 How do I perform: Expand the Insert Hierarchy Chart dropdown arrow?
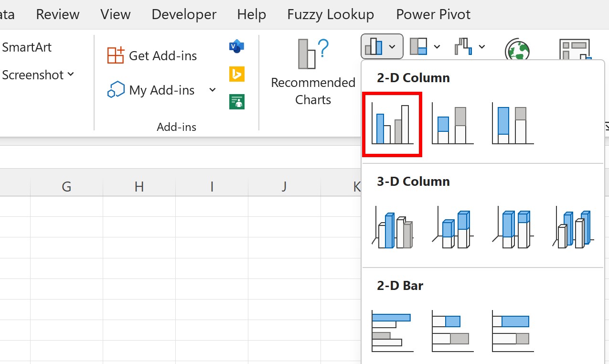tap(437, 46)
